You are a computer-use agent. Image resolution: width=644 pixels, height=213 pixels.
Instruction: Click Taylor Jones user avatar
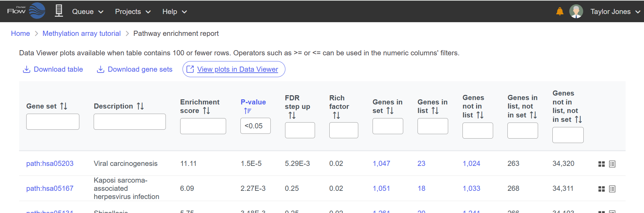576,12
